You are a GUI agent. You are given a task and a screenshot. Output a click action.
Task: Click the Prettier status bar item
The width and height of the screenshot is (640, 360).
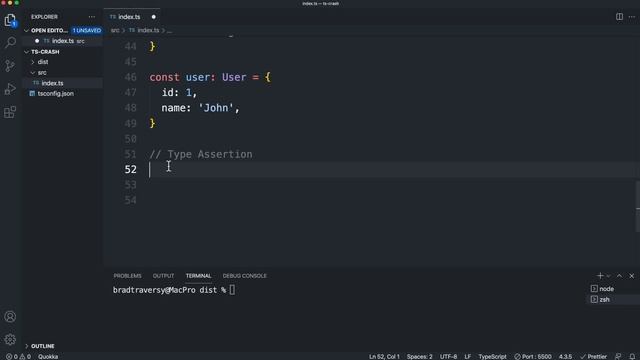(593, 357)
